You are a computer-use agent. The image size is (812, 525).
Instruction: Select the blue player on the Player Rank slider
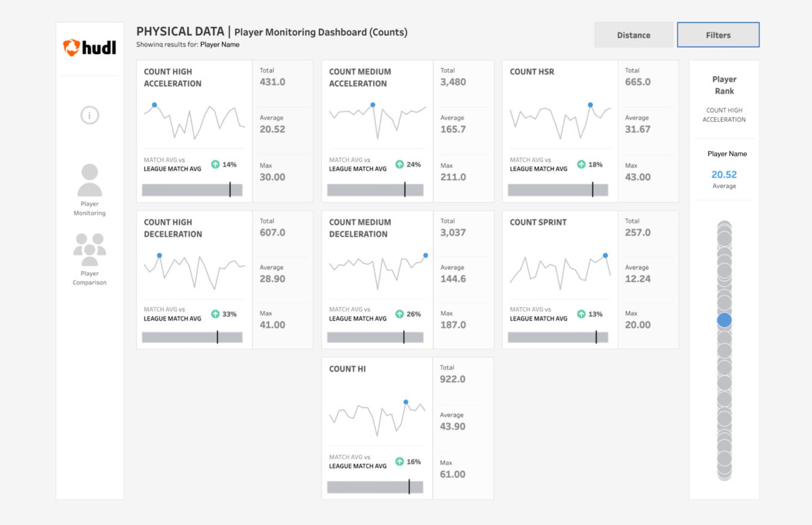coord(724,321)
